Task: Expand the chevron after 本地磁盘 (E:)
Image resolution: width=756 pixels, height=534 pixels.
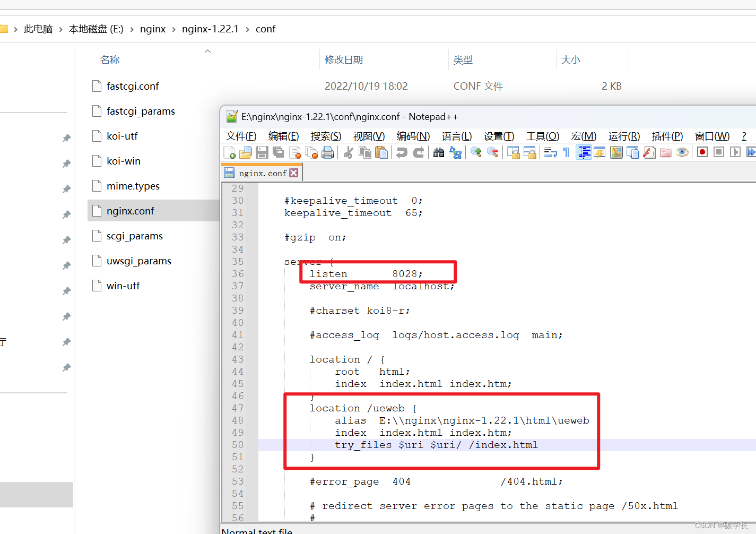Action: 132,29
